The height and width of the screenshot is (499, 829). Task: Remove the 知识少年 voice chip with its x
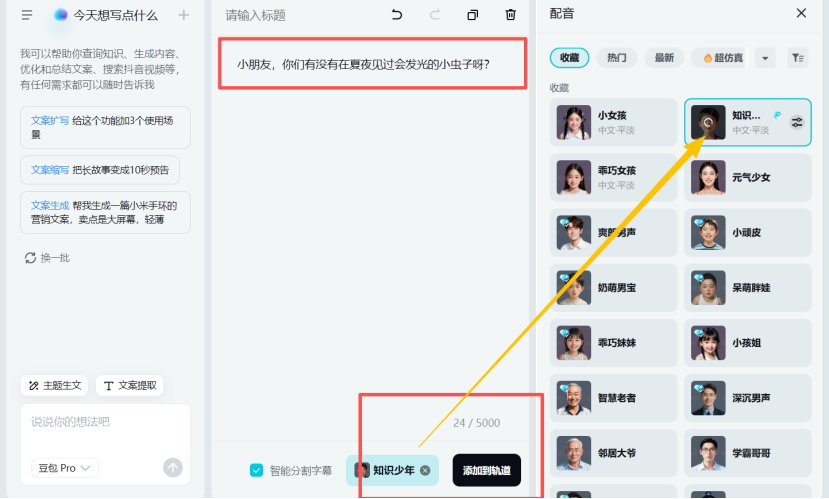coord(425,470)
